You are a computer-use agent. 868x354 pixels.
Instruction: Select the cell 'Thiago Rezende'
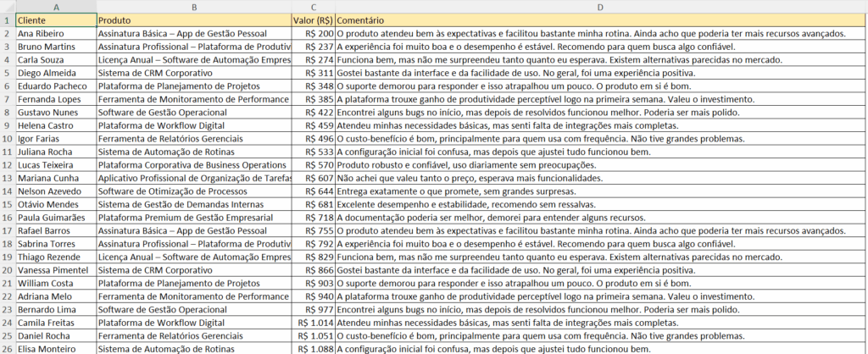pos(57,257)
